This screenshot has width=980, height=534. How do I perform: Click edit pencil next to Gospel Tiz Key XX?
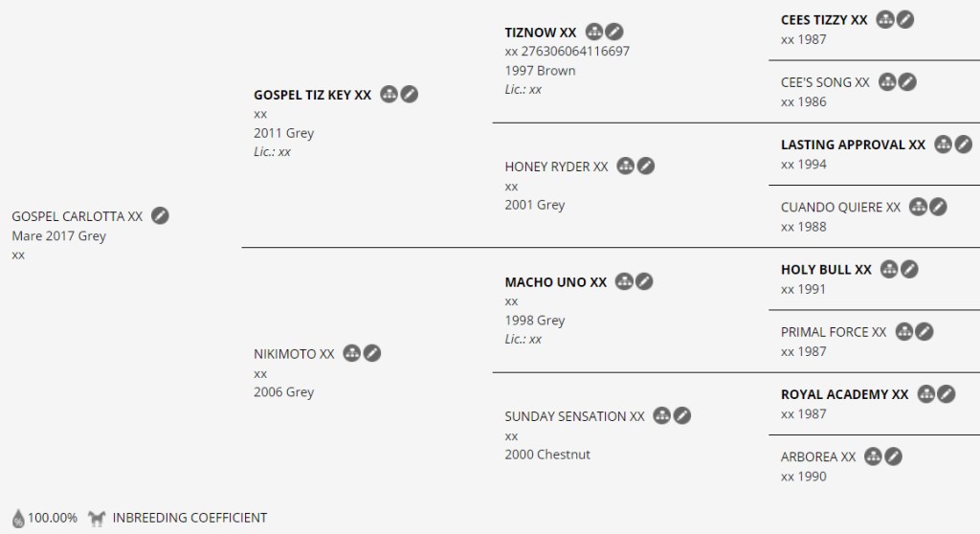(x=410, y=94)
